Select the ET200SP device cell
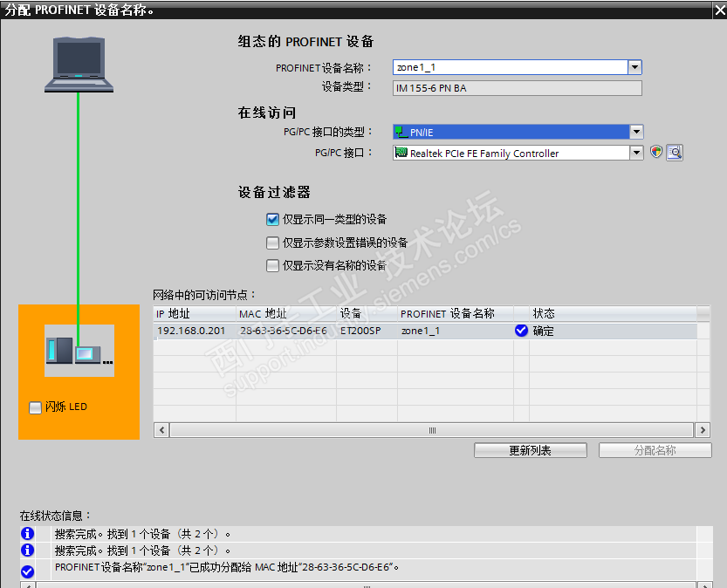The width and height of the screenshot is (727, 588). pyautogui.click(x=367, y=331)
